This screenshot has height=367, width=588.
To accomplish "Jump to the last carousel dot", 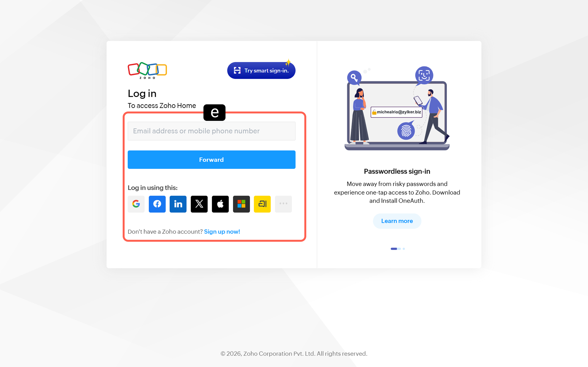I will click(x=404, y=249).
